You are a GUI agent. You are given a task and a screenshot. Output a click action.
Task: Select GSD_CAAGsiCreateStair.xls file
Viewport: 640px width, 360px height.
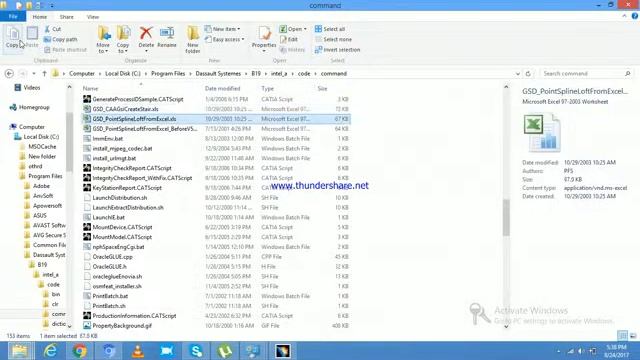(125, 109)
